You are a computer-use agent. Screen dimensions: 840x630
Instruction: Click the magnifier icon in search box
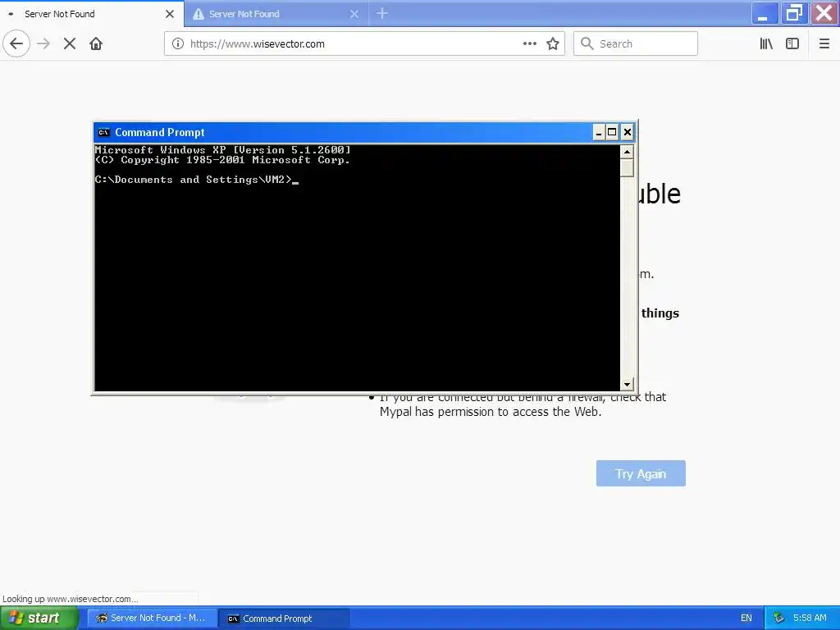[x=587, y=43]
